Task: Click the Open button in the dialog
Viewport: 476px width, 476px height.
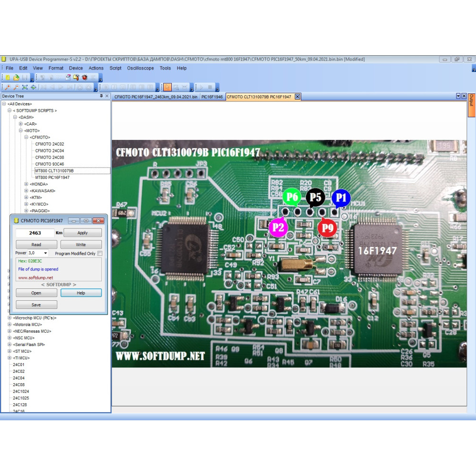Action: tap(36, 293)
